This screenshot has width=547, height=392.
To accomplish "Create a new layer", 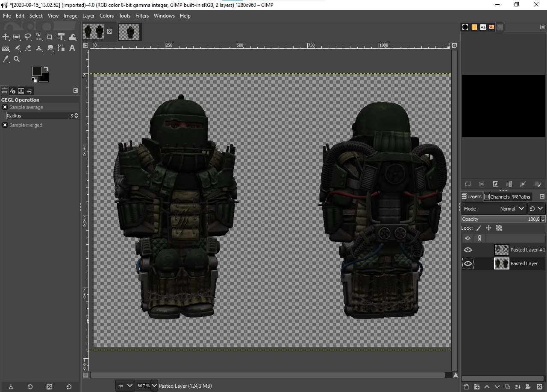I will (466, 387).
